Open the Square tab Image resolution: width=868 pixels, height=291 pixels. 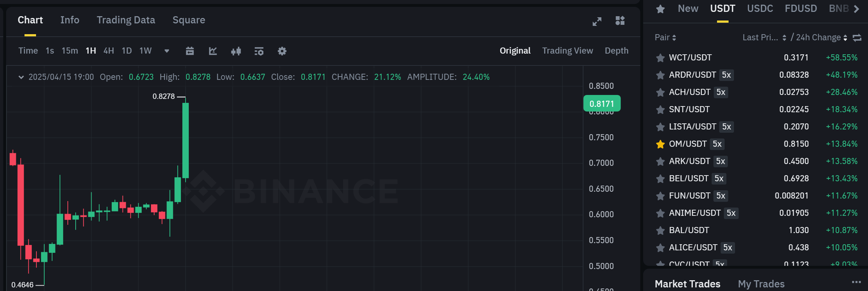(189, 20)
